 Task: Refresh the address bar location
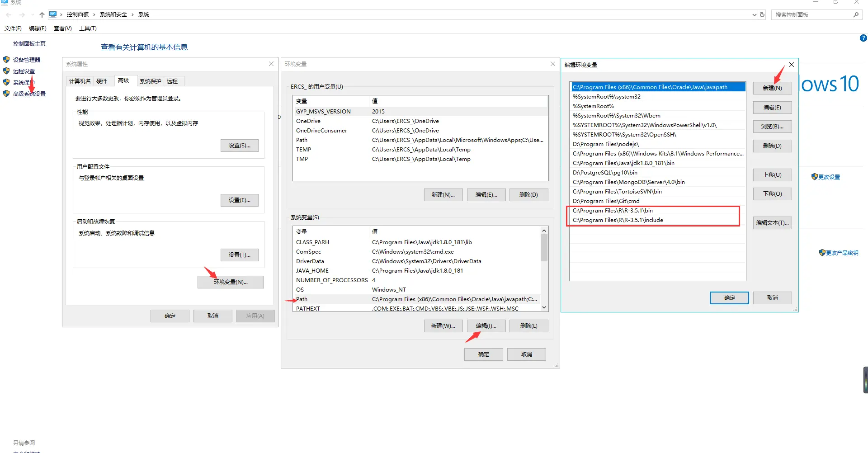tap(762, 14)
